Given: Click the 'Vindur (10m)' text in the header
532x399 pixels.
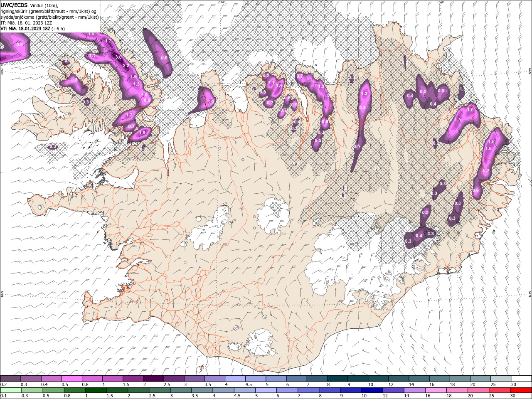Looking at the screenshot, I should point(45,5).
